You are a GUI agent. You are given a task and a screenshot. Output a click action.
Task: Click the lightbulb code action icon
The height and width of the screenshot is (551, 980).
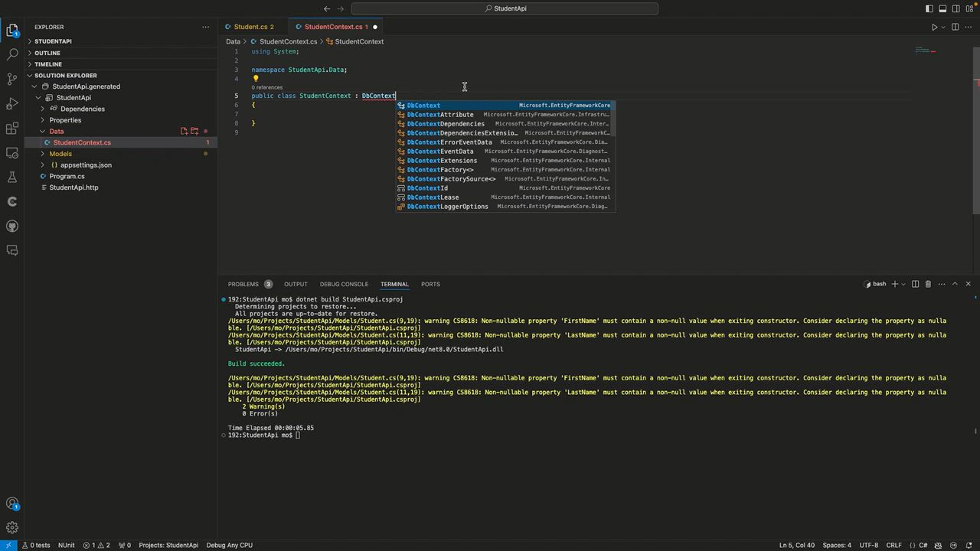pyautogui.click(x=256, y=78)
